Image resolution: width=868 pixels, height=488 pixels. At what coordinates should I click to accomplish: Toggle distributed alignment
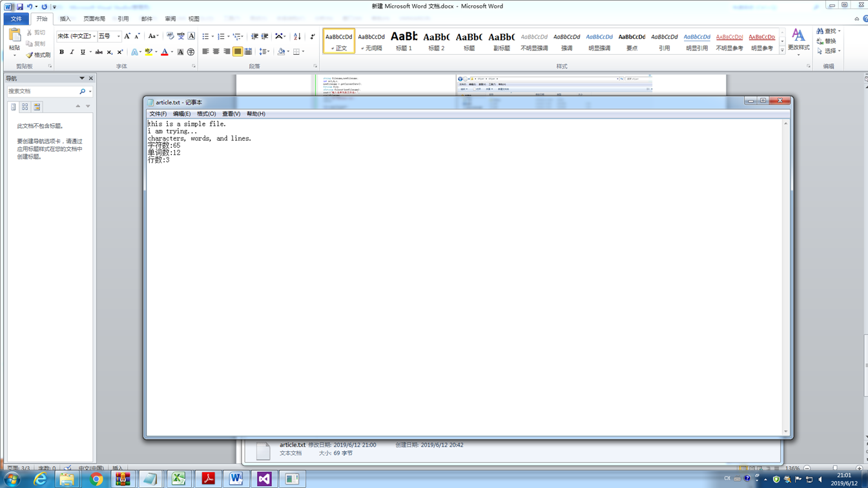[x=248, y=52]
